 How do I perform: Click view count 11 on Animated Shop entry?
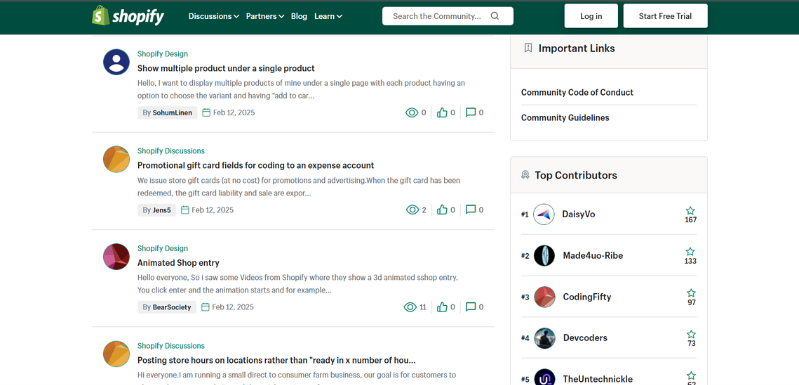click(x=422, y=307)
